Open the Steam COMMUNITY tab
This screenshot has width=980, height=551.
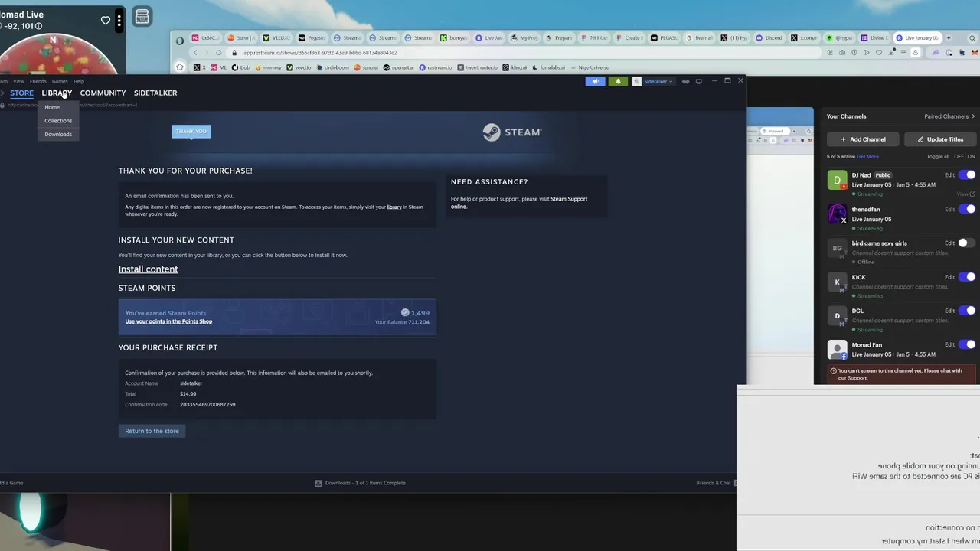tap(103, 93)
